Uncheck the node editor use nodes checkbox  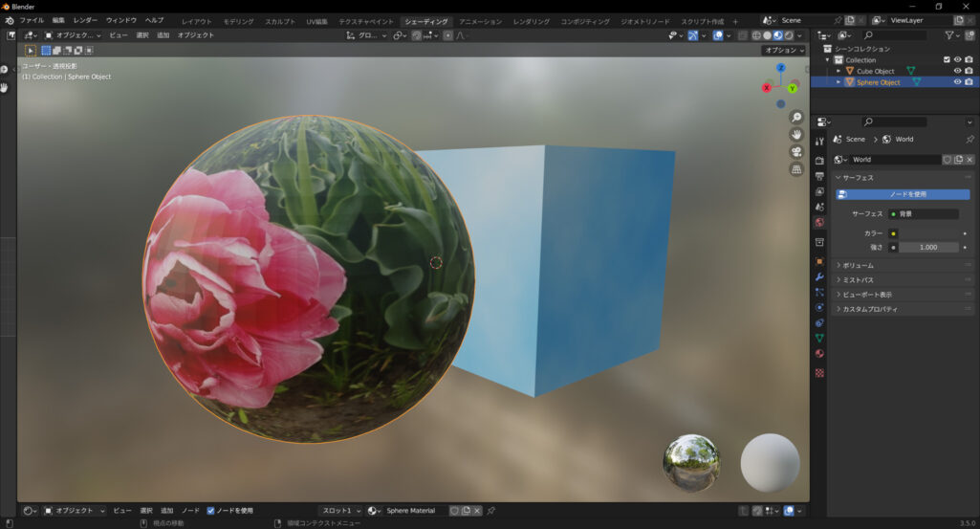click(x=210, y=510)
